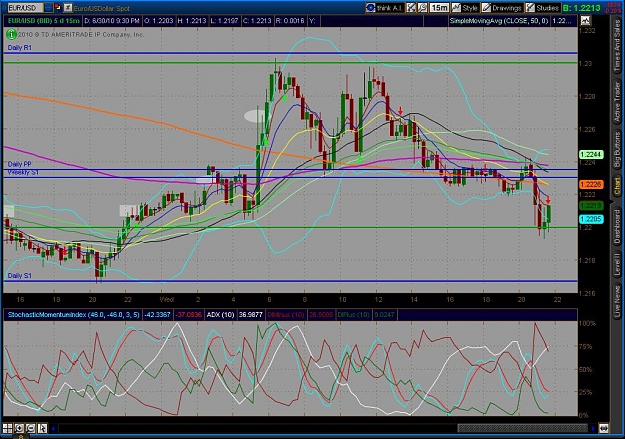Click the right scroll arrow of time scrollbar
Screen dimensions: 625x439
593,429
